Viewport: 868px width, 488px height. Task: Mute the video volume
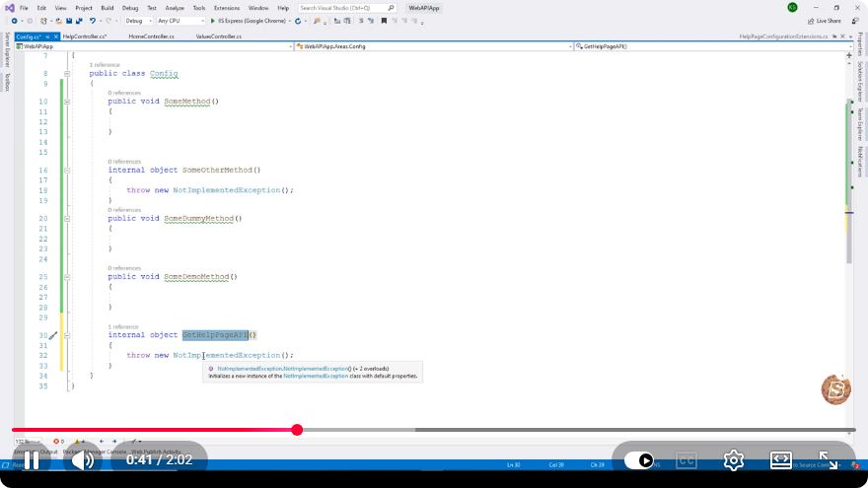pyautogui.click(x=83, y=460)
